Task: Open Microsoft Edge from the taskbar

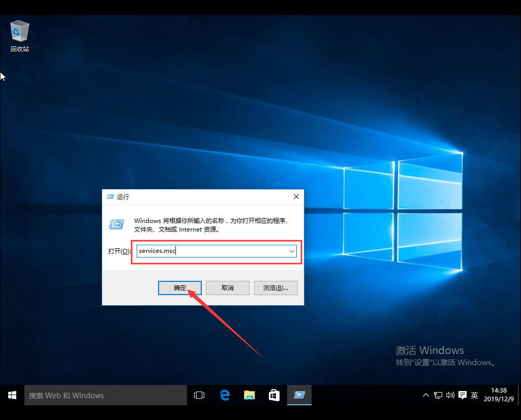Action: pyautogui.click(x=224, y=395)
